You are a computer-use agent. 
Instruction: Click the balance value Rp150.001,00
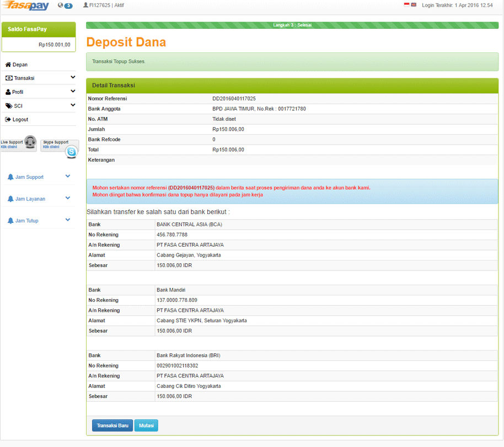[x=55, y=45]
